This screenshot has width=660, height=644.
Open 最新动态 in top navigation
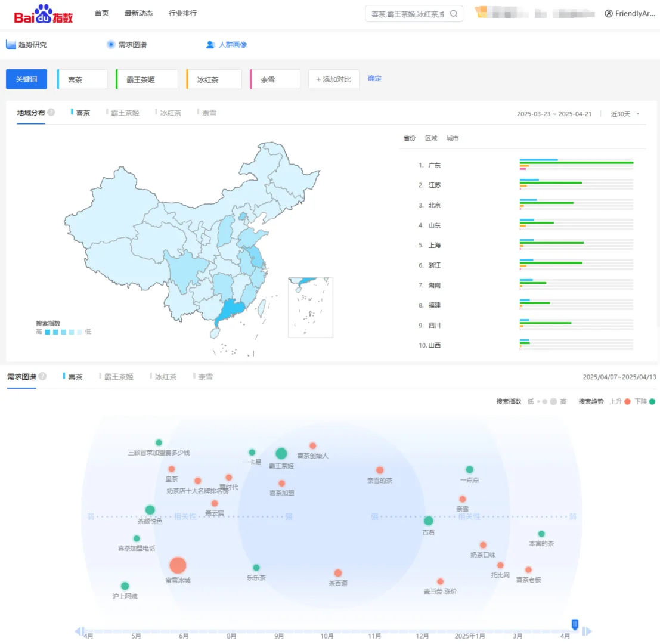point(138,13)
